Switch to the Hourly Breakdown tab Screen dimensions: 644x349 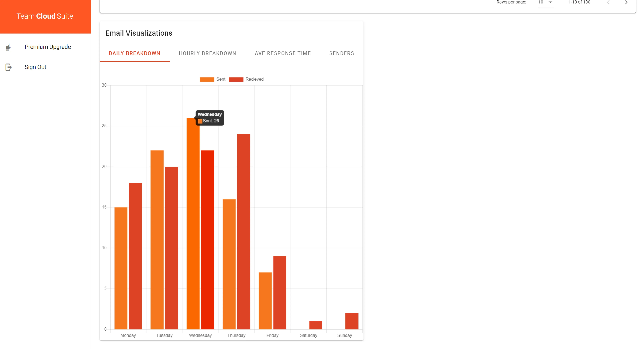coord(207,53)
